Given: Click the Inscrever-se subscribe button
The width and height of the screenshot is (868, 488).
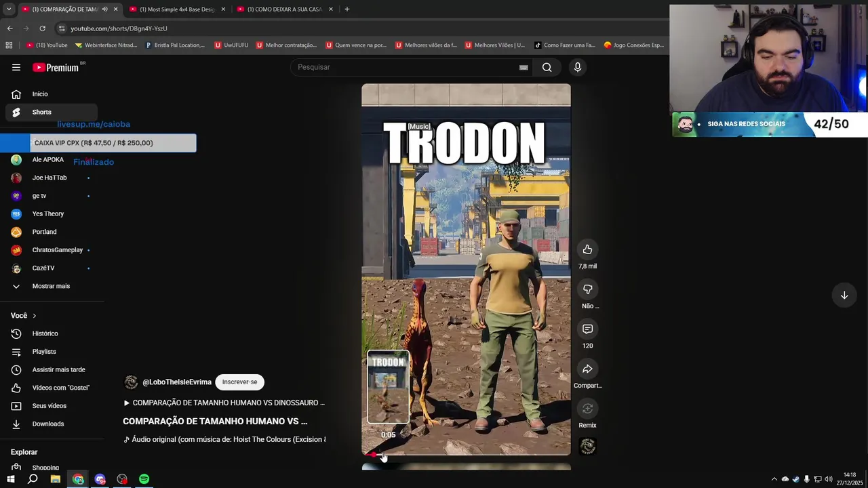Looking at the screenshot, I should (239, 382).
